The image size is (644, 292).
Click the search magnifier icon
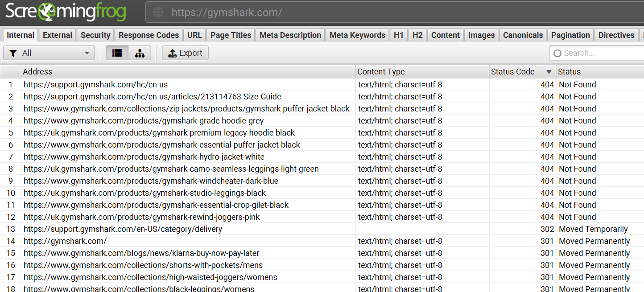(557, 53)
